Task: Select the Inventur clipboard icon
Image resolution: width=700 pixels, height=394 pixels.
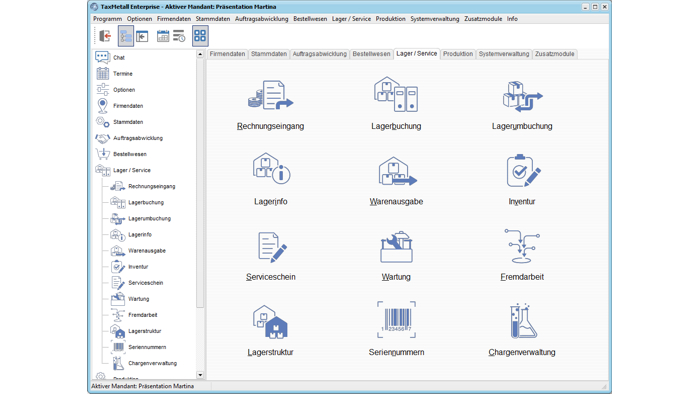Action: click(522, 171)
